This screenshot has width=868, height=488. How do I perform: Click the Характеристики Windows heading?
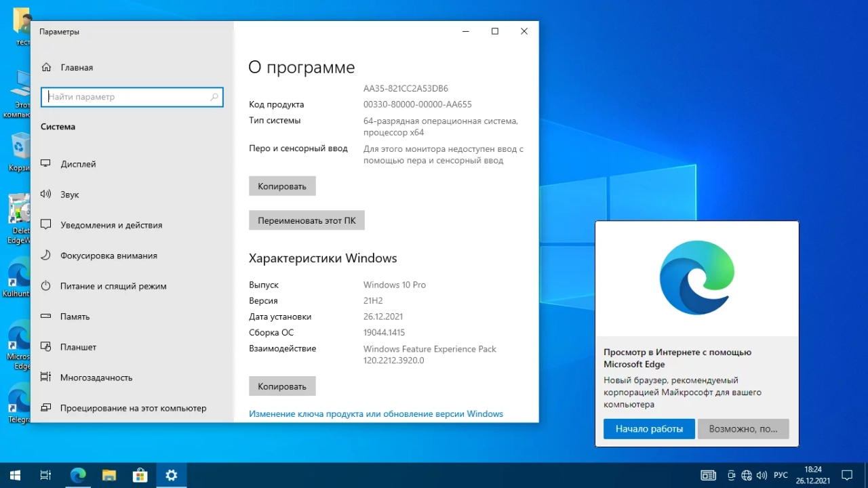coord(323,258)
